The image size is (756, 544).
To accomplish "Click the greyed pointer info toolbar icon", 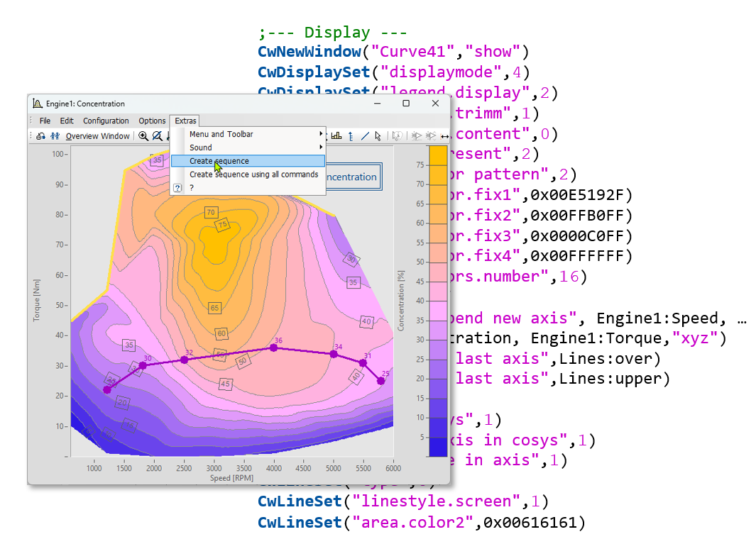I will (397, 136).
